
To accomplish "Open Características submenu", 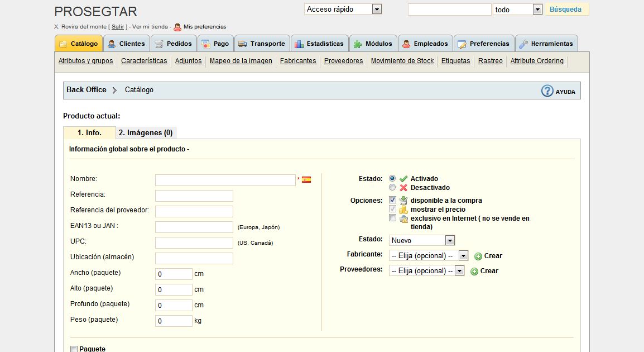I will point(144,61).
